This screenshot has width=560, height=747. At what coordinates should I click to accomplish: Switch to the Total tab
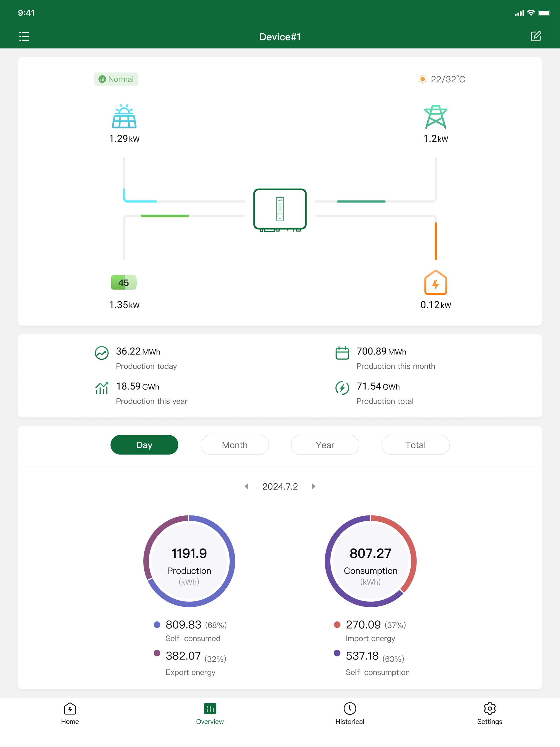(415, 445)
